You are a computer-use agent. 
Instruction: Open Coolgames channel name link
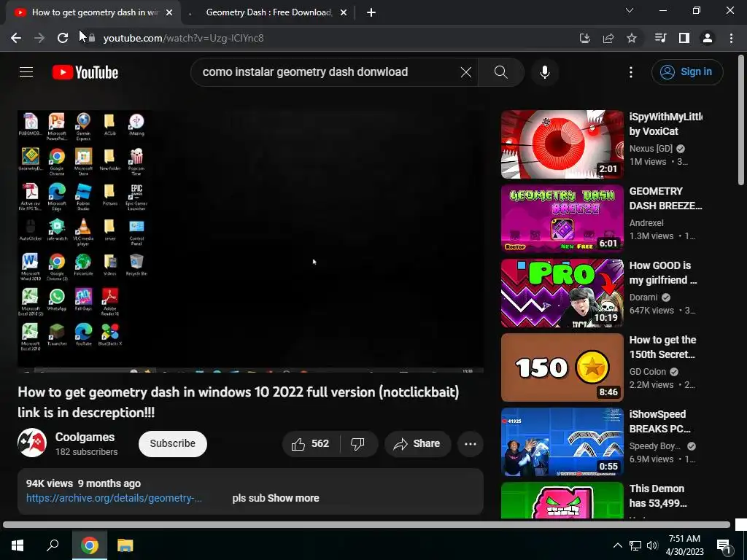point(85,437)
